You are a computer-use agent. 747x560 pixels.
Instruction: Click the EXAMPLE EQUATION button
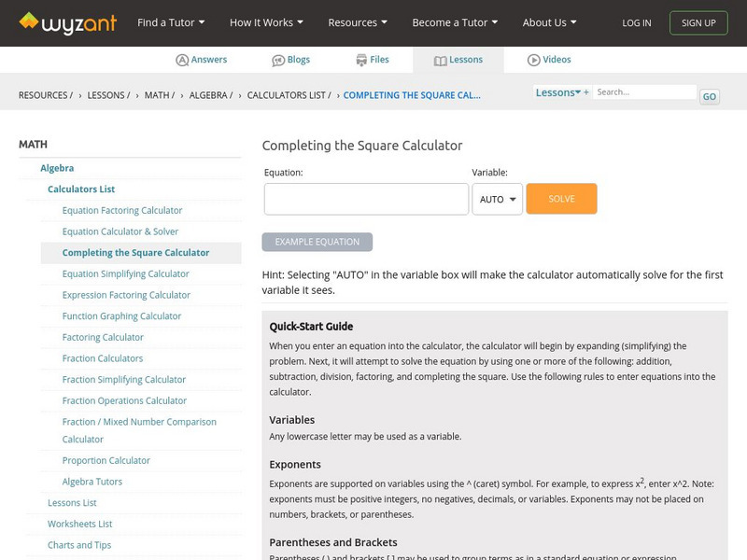click(x=317, y=242)
